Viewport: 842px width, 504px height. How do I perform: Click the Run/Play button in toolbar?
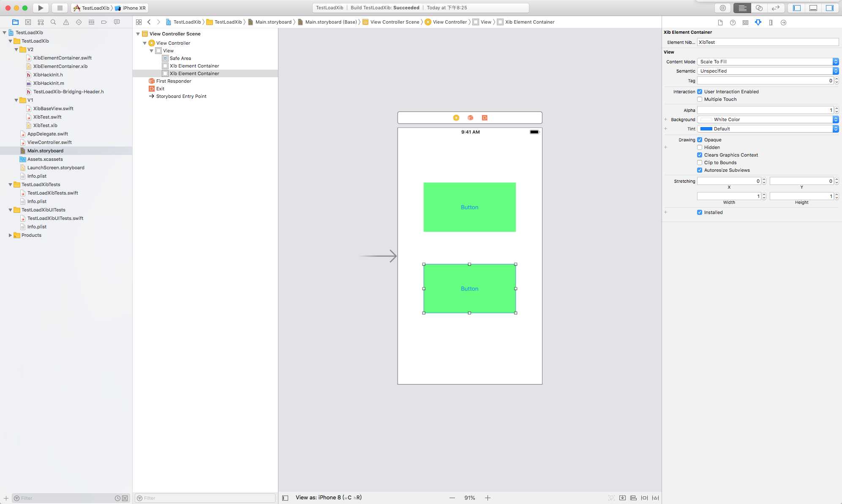coord(41,8)
